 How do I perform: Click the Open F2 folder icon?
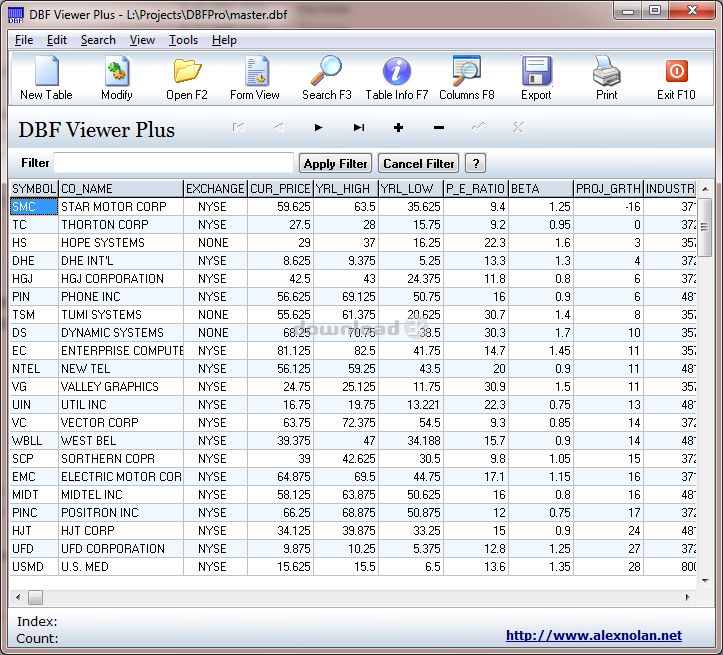point(187,71)
